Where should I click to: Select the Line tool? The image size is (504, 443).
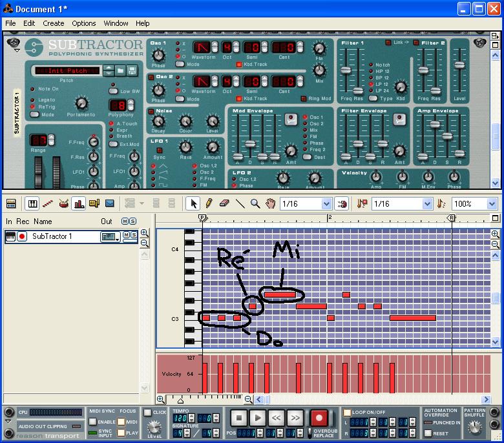[240, 203]
